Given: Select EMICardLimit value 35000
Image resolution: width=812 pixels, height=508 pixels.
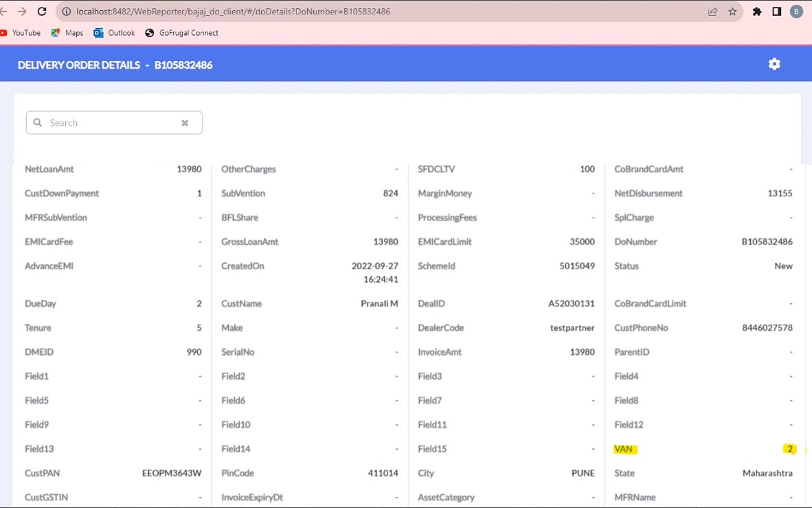Looking at the screenshot, I should coord(582,242).
